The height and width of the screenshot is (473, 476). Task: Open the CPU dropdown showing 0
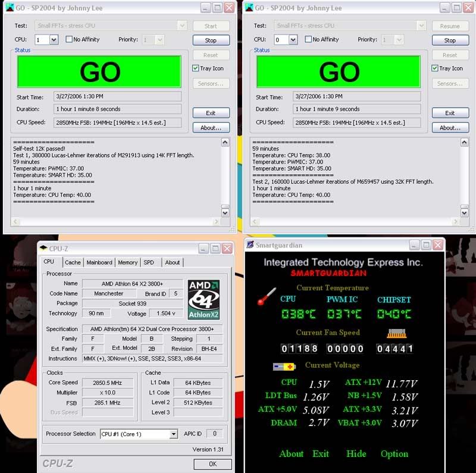click(x=293, y=40)
